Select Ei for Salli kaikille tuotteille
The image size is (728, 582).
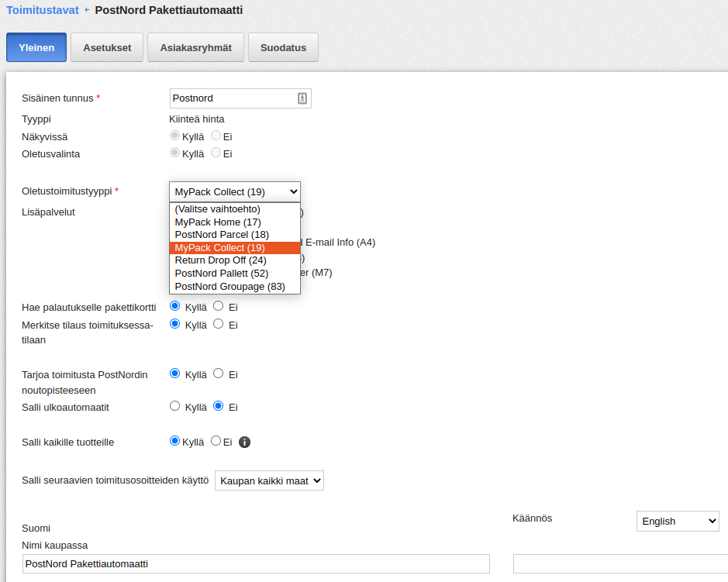pyautogui.click(x=216, y=441)
